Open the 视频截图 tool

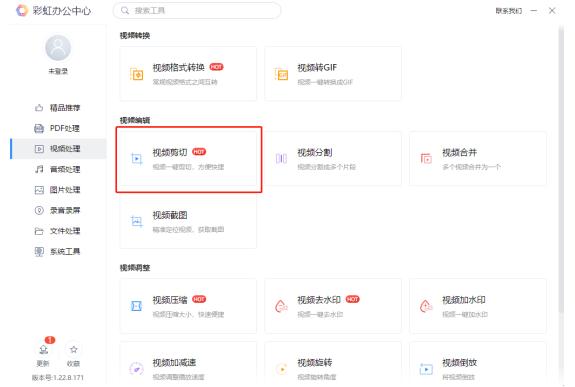point(188,222)
